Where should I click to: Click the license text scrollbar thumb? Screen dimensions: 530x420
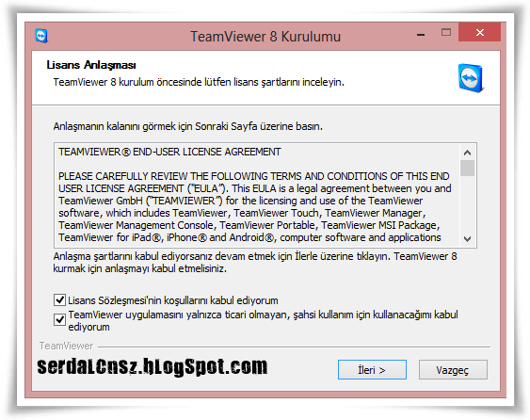pos(468,168)
